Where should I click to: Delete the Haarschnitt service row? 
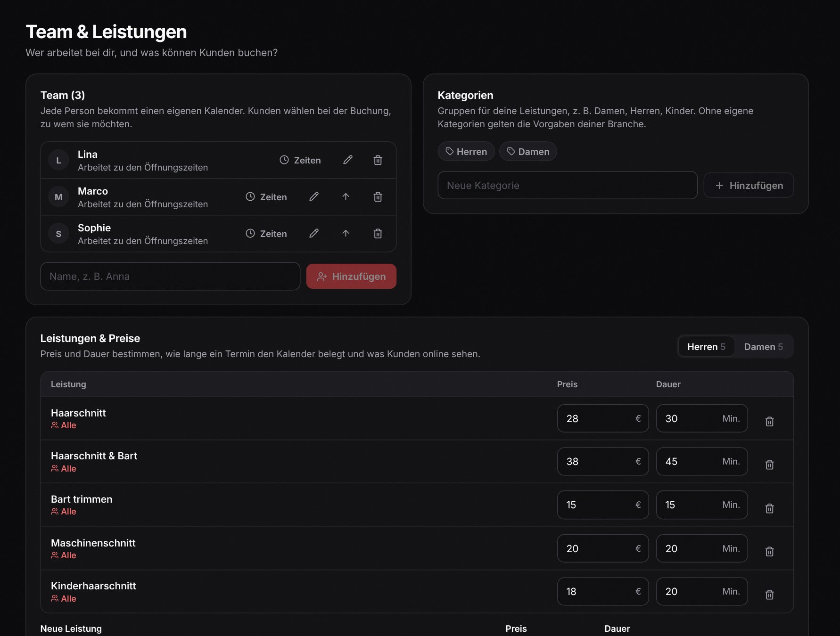pos(769,421)
